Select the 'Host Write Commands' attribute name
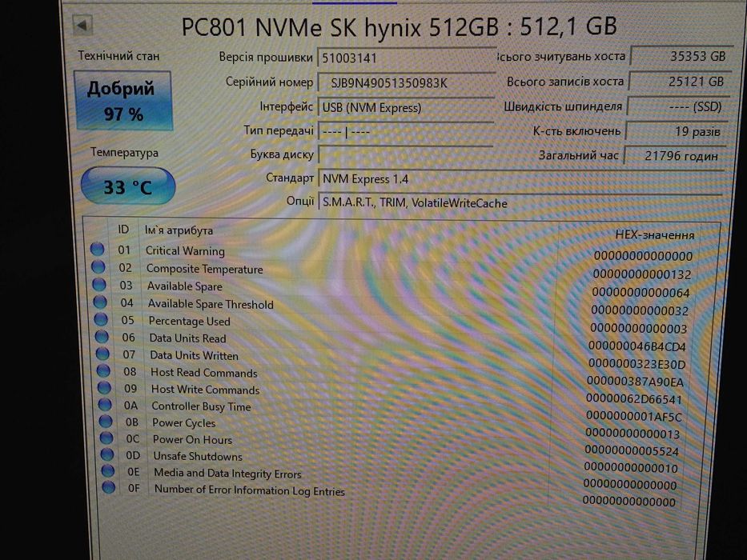The image size is (747, 560). point(205,390)
